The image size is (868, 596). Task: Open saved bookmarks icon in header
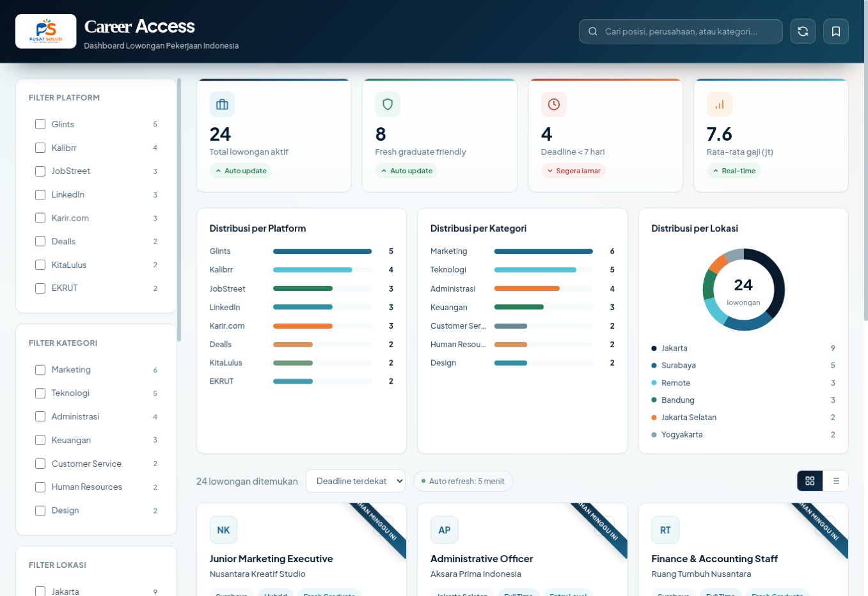pyautogui.click(x=836, y=31)
